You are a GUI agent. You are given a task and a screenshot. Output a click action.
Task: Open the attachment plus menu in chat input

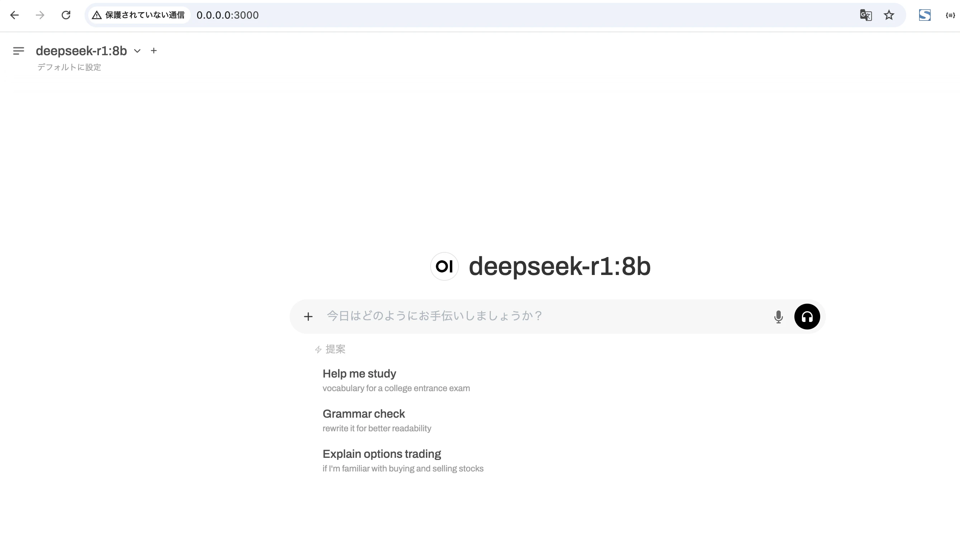[308, 316]
